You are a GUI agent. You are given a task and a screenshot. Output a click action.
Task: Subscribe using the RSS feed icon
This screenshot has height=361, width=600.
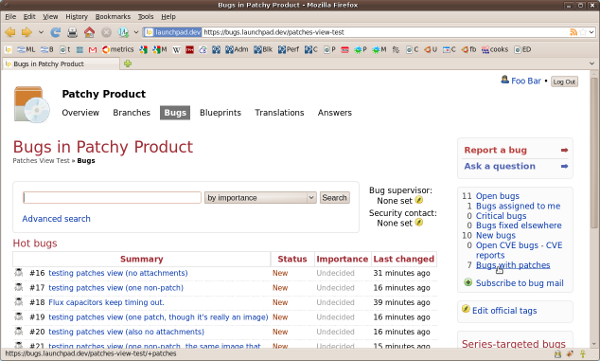pos(573,32)
